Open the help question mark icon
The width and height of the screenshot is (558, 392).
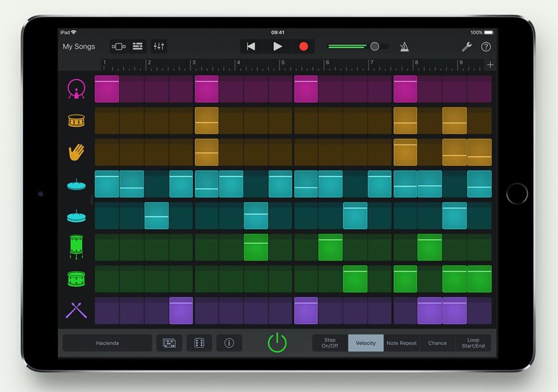(x=486, y=46)
